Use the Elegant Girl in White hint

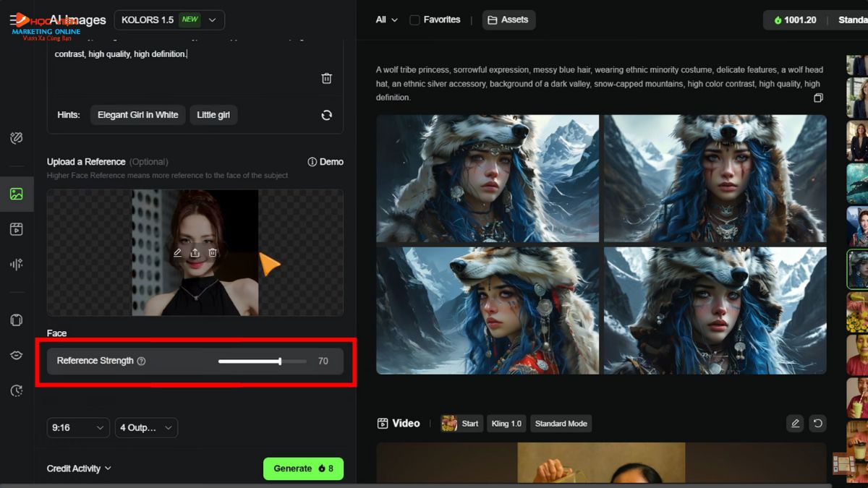(x=137, y=115)
